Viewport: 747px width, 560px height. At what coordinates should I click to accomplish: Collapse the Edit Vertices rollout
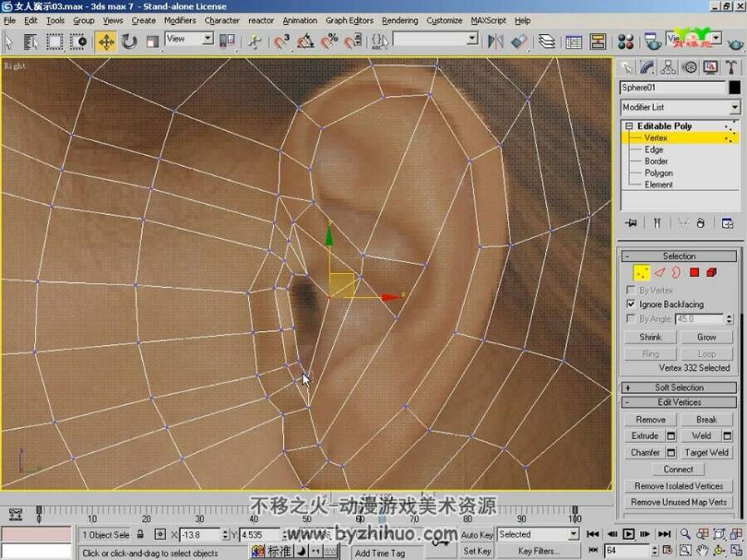(x=679, y=402)
